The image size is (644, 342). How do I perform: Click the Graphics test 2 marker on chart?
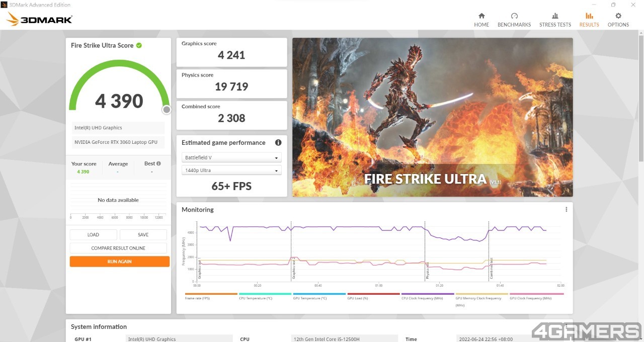(x=293, y=268)
